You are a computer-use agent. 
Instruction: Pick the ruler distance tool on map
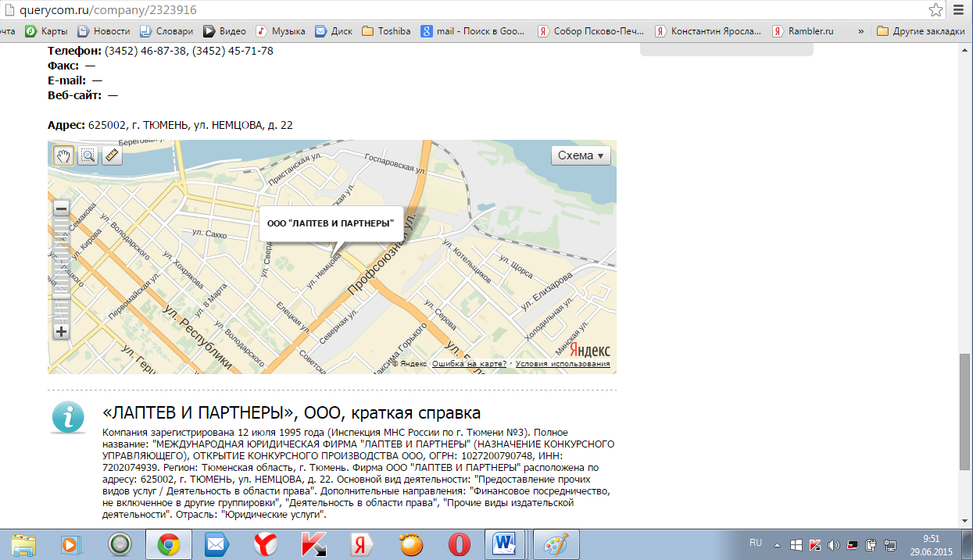pyautogui.click(x=113, y=155)
